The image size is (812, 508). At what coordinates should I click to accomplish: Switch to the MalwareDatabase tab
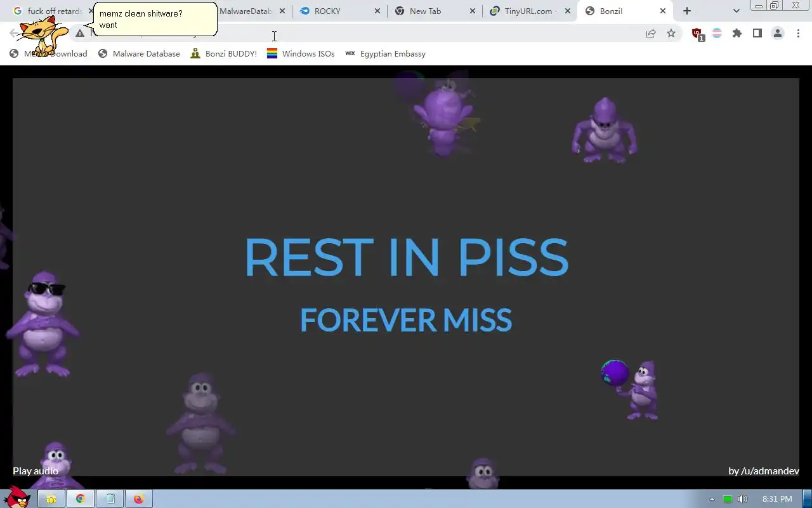pos(246,11)
